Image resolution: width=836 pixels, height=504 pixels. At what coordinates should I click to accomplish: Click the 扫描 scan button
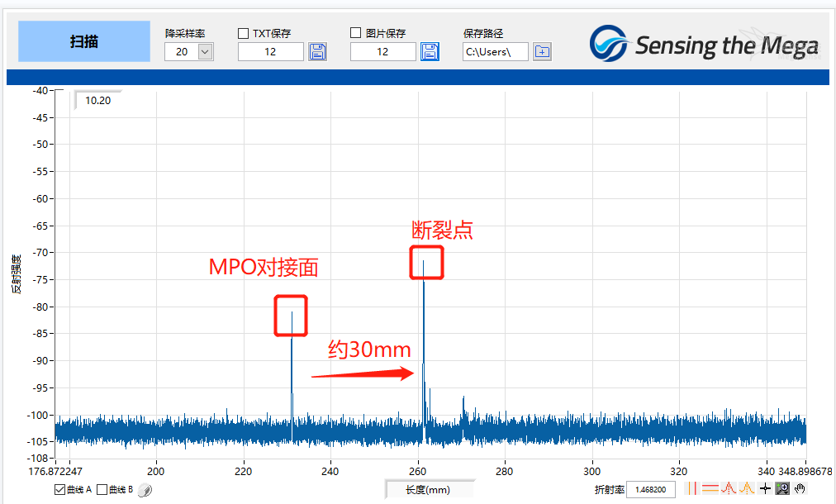[x=84, y=41]
